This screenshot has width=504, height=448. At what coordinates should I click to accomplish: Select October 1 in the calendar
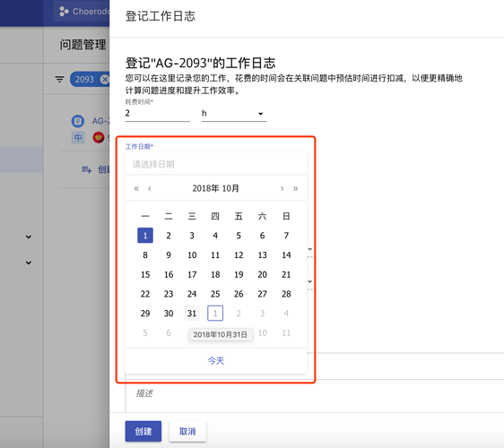coord(145,236)
